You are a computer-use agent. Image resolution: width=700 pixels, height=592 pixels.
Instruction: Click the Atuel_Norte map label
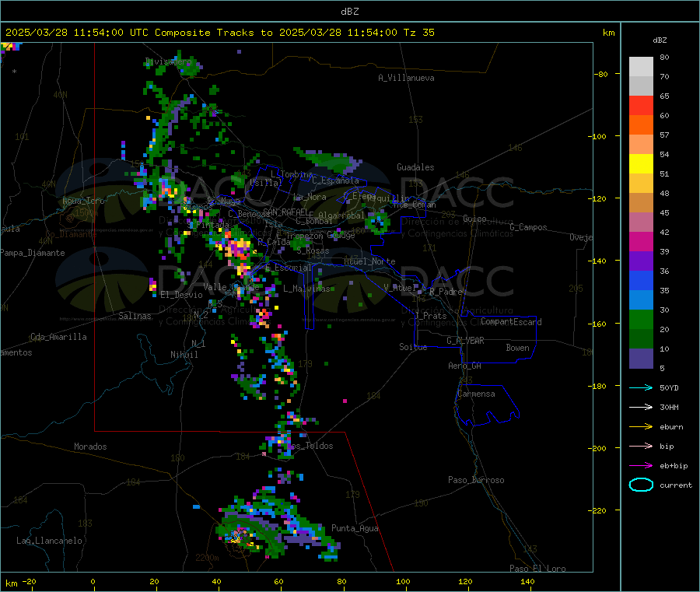pos(369,261)
